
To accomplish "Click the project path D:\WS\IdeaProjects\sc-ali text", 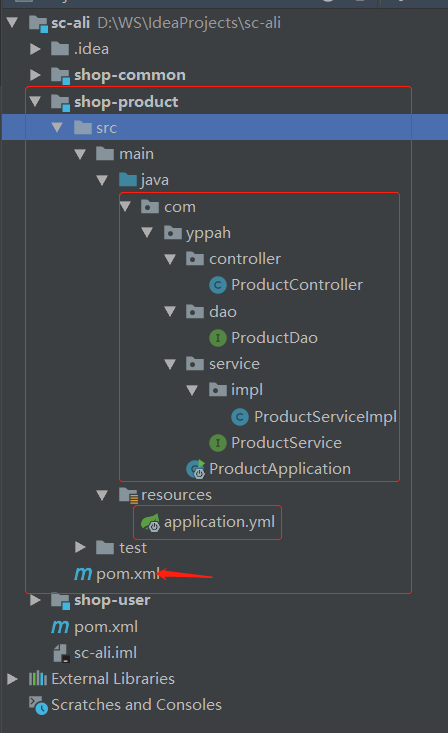I will (189, 23).
